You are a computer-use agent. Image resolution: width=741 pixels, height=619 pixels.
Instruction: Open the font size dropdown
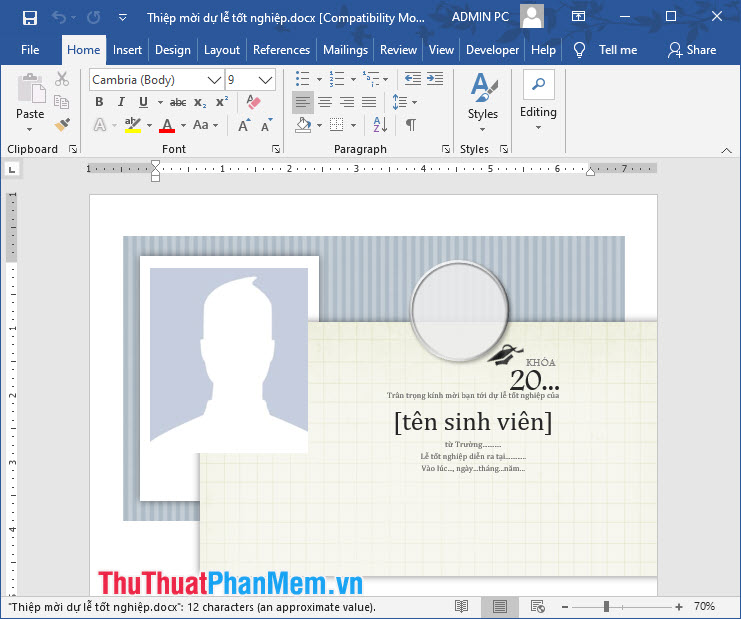click(266, 80)
